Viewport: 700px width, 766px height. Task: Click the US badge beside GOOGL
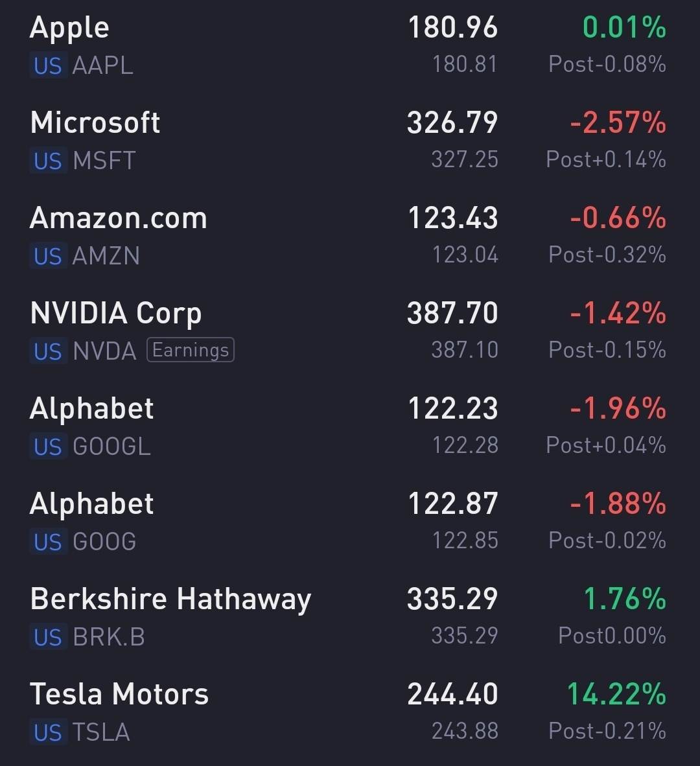pos(48,447)
